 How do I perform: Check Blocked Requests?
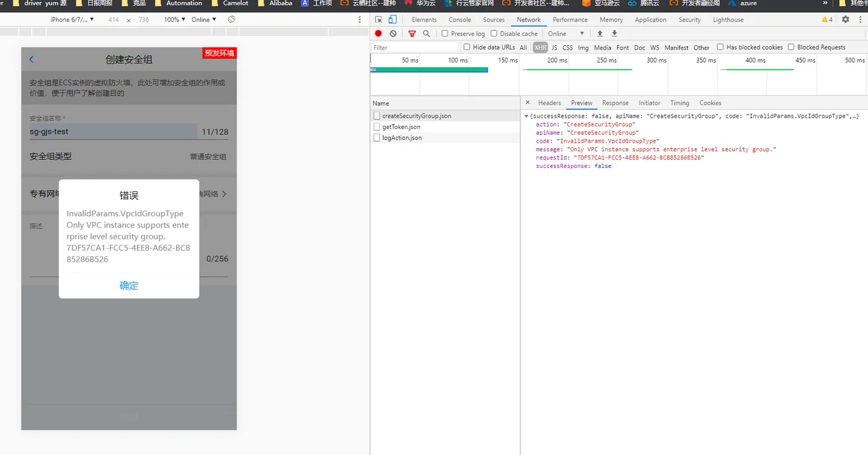[x=791, y=47]
